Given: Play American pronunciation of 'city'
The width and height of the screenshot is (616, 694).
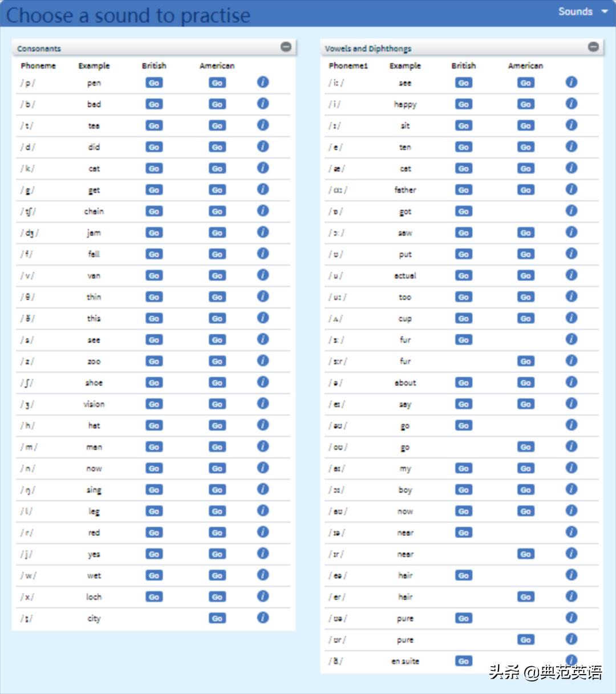Looking at the screenshot, I should coord(217,618).
